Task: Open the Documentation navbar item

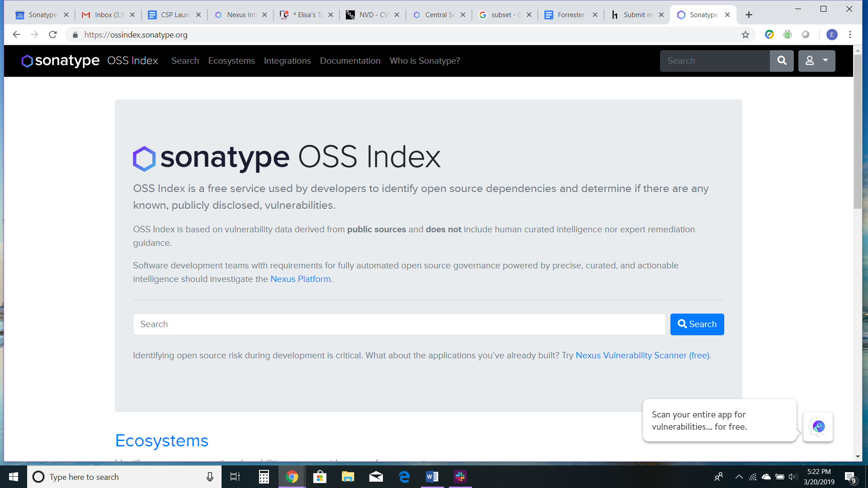Action: [x=350, y=61]
